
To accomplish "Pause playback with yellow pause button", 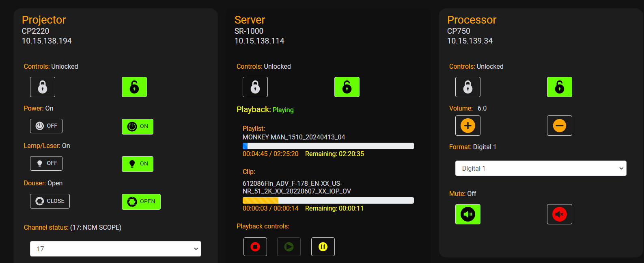I will coord(323,247).
